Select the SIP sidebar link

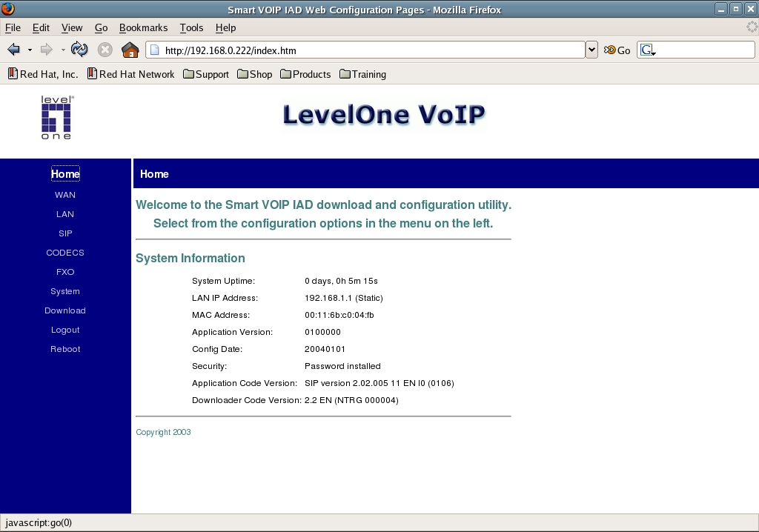point(65,233)
